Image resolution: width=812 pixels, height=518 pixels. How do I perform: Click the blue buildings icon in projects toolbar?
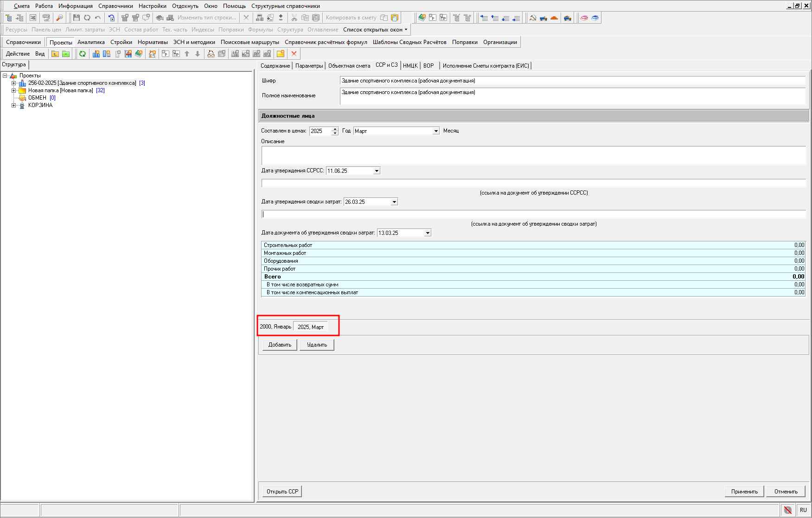point(96,54)
